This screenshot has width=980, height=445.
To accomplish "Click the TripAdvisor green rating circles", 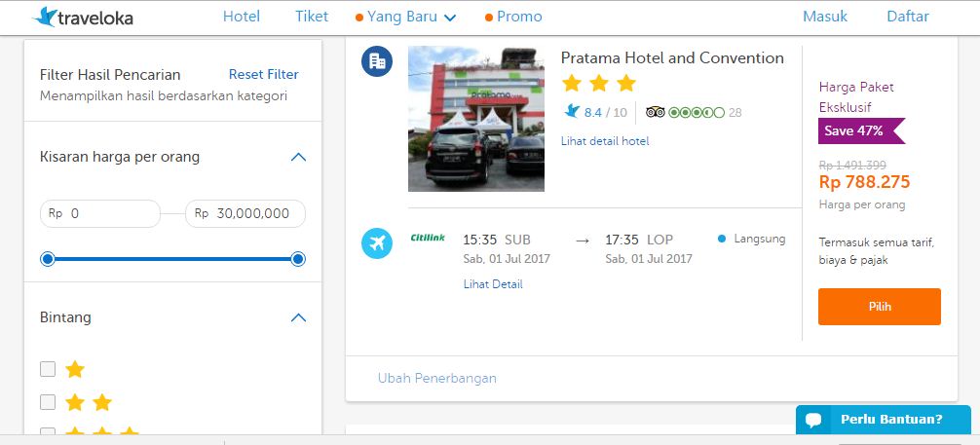I will coord(697,113).
